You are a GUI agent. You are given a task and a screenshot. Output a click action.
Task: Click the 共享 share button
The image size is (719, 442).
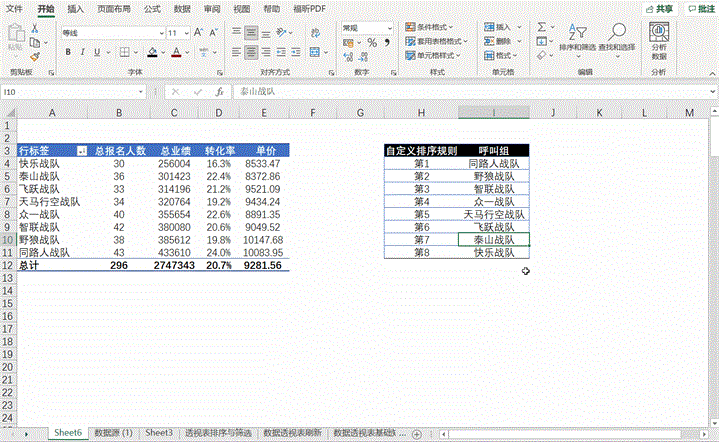tap(660, 8)
